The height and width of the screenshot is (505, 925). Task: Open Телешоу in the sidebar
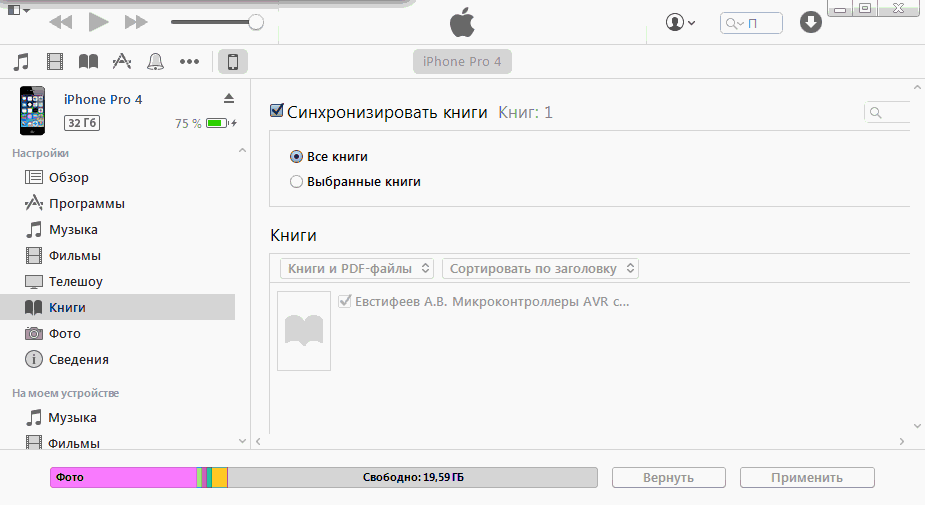[118, 281]
